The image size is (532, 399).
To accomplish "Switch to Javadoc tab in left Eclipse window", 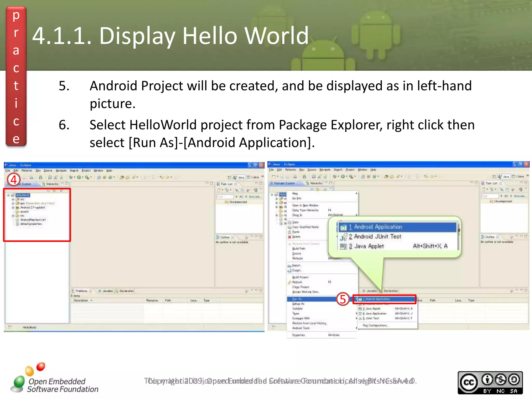I will click(106, 291).
